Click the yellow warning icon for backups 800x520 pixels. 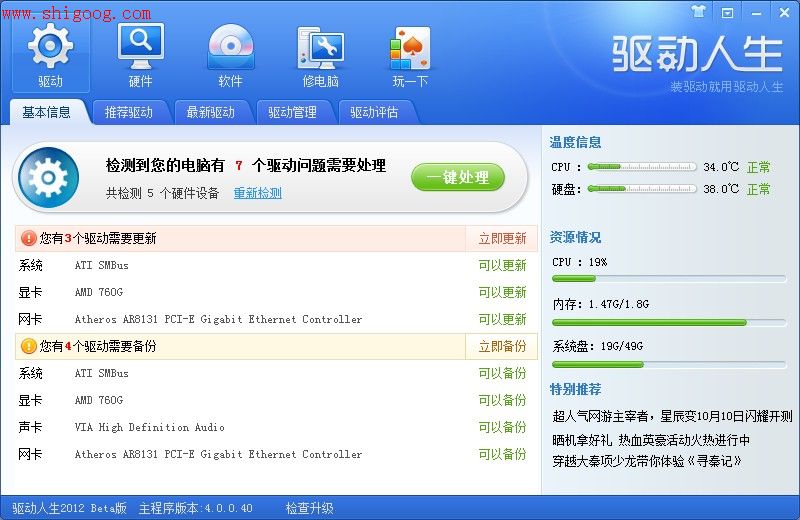29,346
